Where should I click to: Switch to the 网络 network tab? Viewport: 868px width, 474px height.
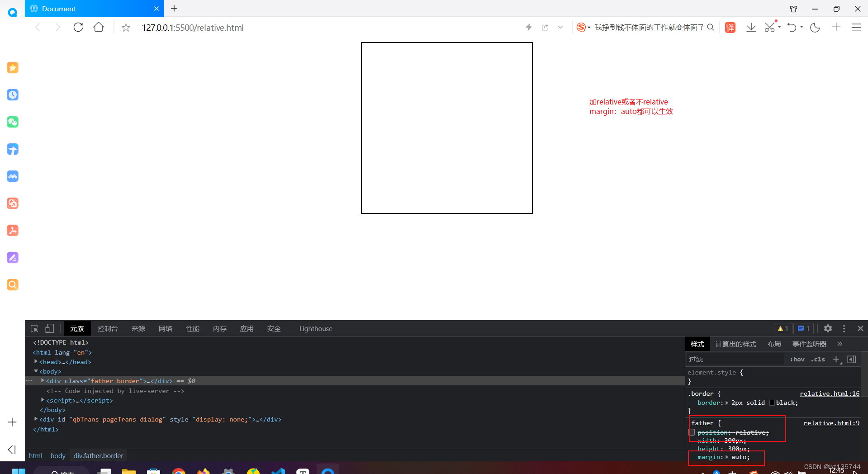[166, 329]
